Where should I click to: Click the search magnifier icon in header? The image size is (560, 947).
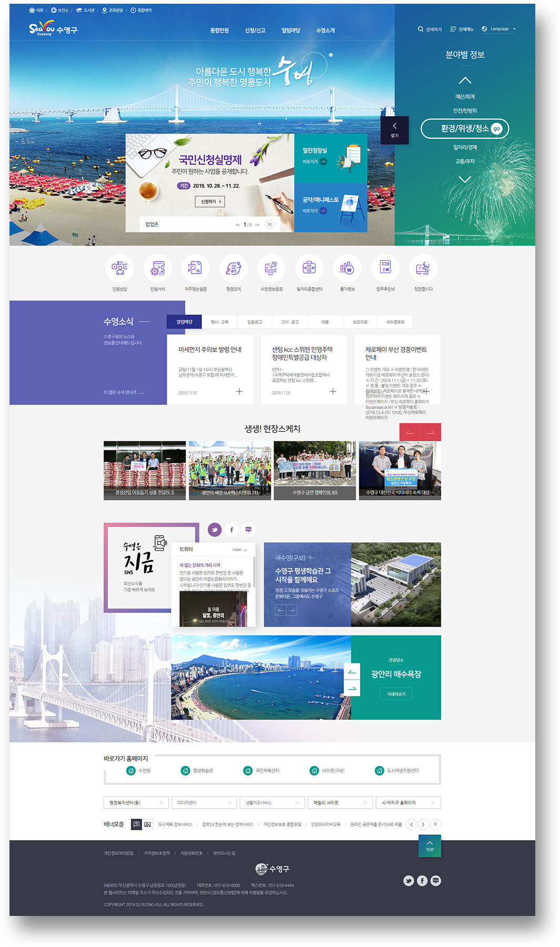(x=421, y=29)
